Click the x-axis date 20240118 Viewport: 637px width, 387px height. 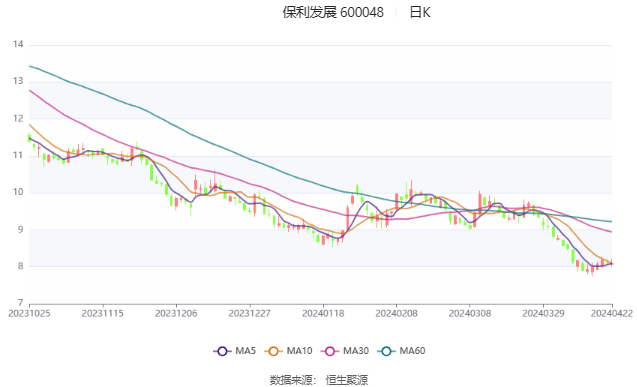(x=323, y=313)
